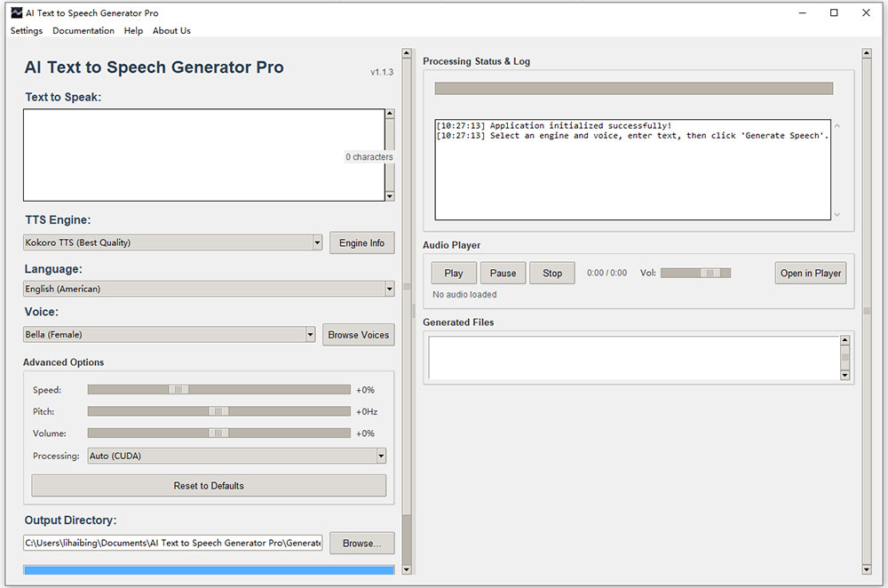Play the generated audio
This screenshot has height=588, width=888.
[x=454, y=273]
